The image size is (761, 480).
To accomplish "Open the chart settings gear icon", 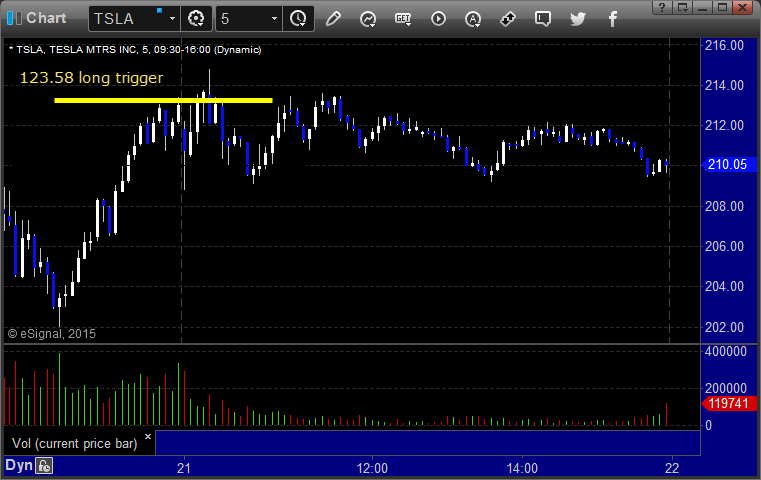I will point(196,19).
